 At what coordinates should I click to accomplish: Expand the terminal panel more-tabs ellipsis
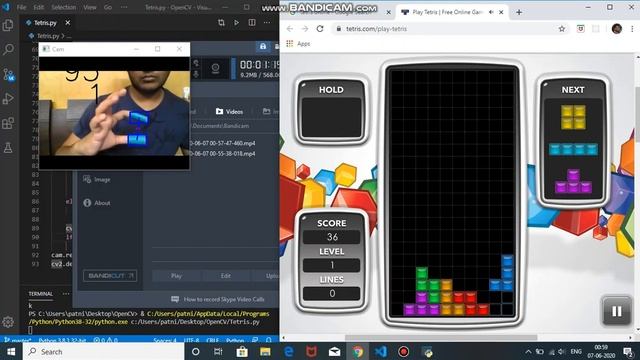point(66,294)
